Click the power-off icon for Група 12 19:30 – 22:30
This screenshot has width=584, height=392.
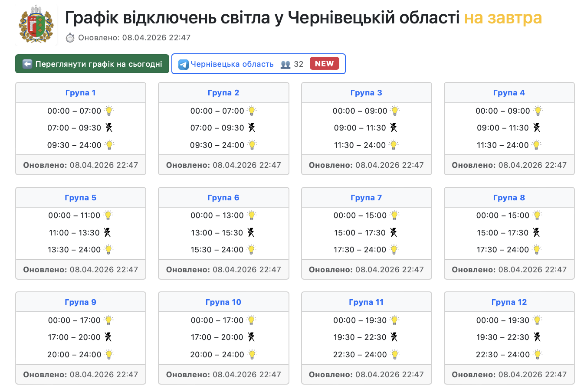tap(537, 337)
